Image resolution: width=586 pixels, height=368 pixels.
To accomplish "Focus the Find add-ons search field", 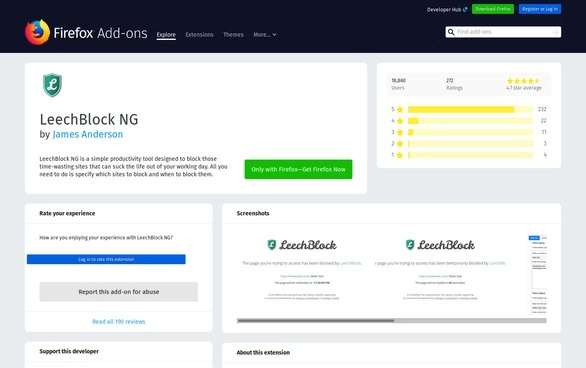I will point(503,32).
